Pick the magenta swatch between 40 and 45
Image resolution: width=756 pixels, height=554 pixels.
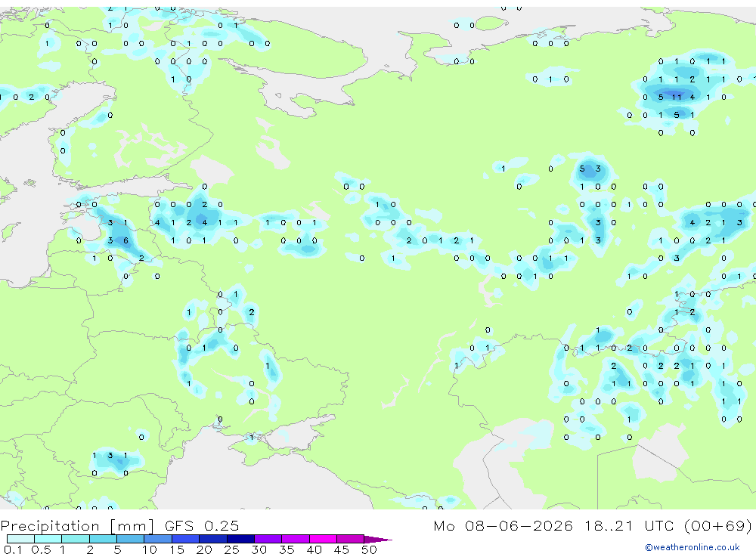point(323,539)
